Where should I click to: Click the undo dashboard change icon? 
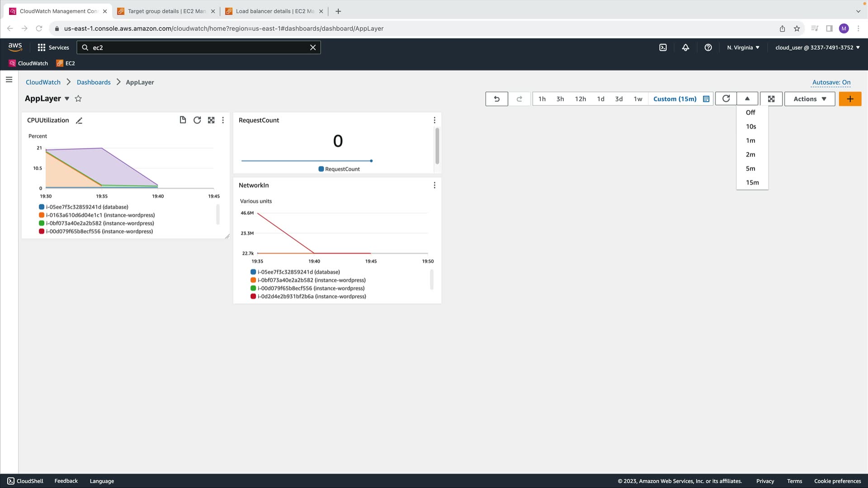(x=496, y=99)
